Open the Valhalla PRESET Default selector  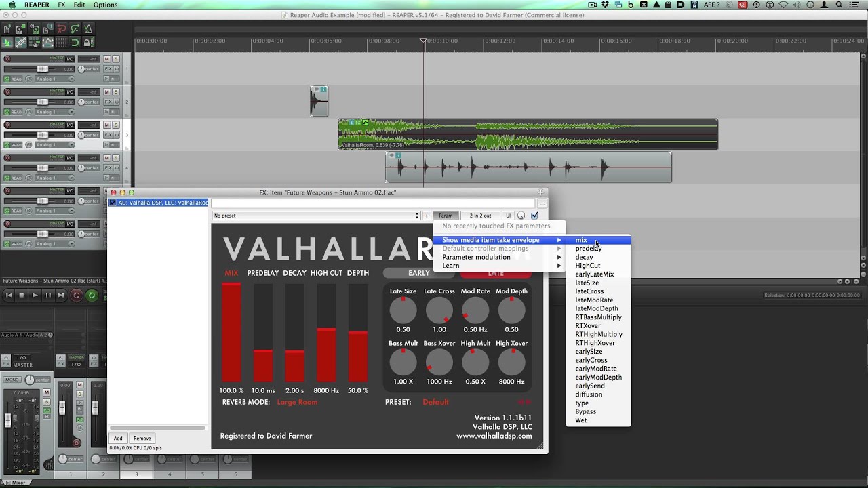435,402
